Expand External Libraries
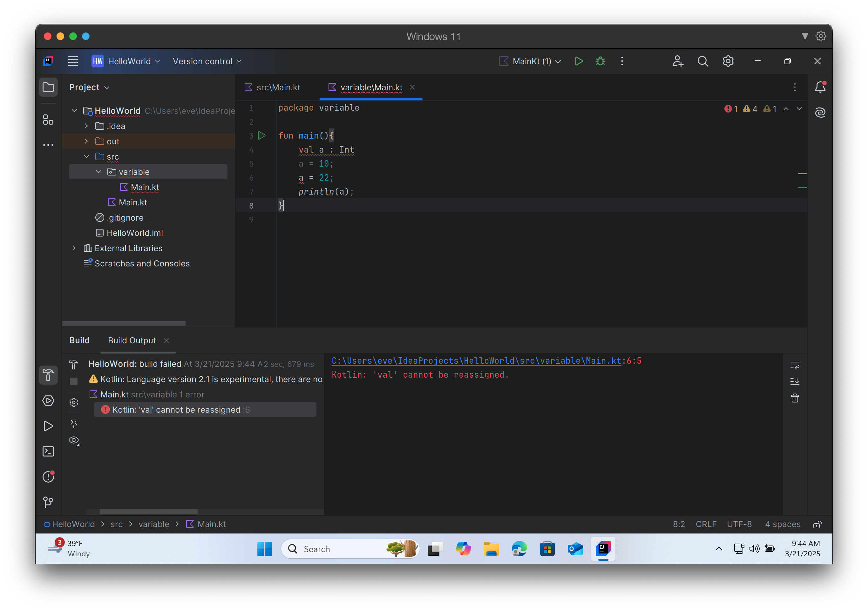The width and height of the screenshot is (868, 611). (x=74, y=248)
